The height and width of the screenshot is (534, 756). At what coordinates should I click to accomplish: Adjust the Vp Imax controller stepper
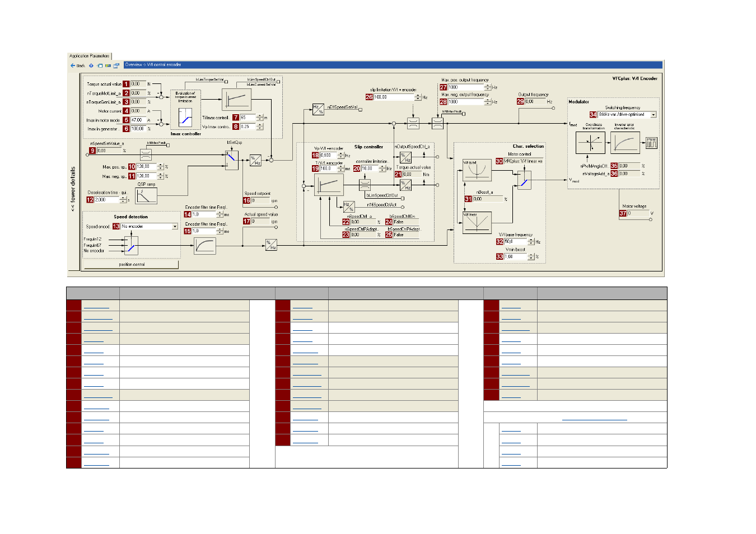260,127
